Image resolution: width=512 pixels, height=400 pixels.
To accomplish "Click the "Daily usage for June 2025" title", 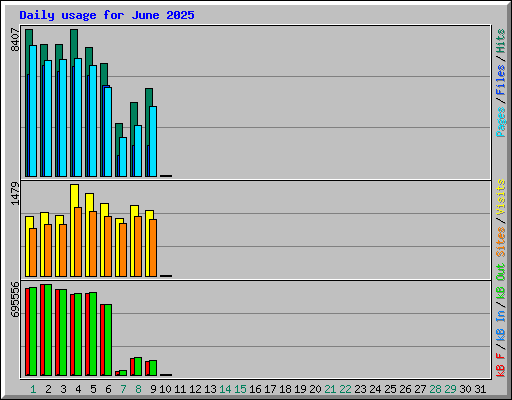I will point(107,15).
